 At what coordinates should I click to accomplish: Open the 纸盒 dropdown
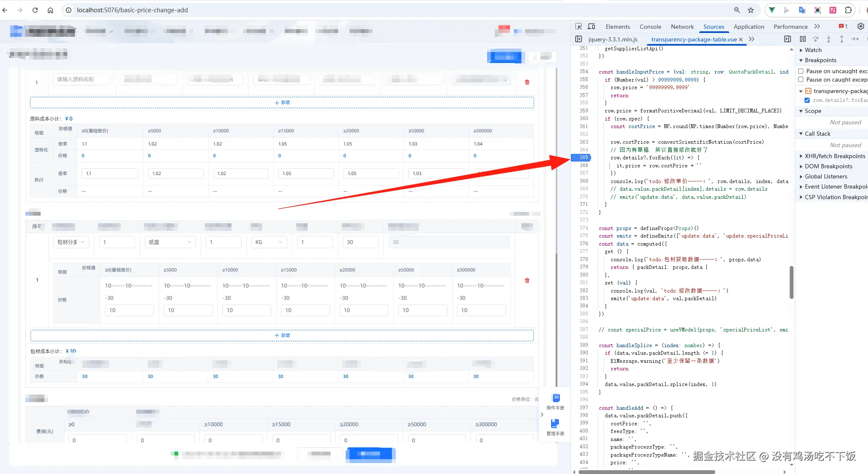[x=170, y=242]
